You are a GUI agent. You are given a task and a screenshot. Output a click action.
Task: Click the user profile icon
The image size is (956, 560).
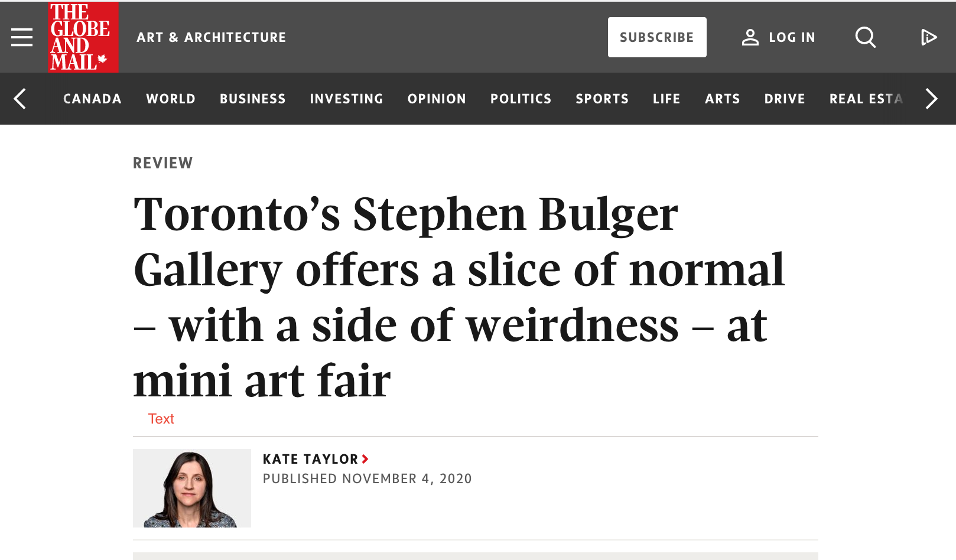(x=750, y=37)
